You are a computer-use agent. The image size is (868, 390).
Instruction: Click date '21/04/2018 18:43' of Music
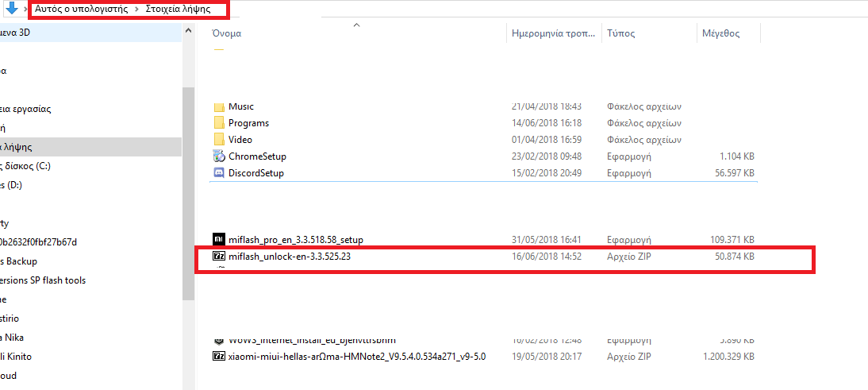point(547,106)
